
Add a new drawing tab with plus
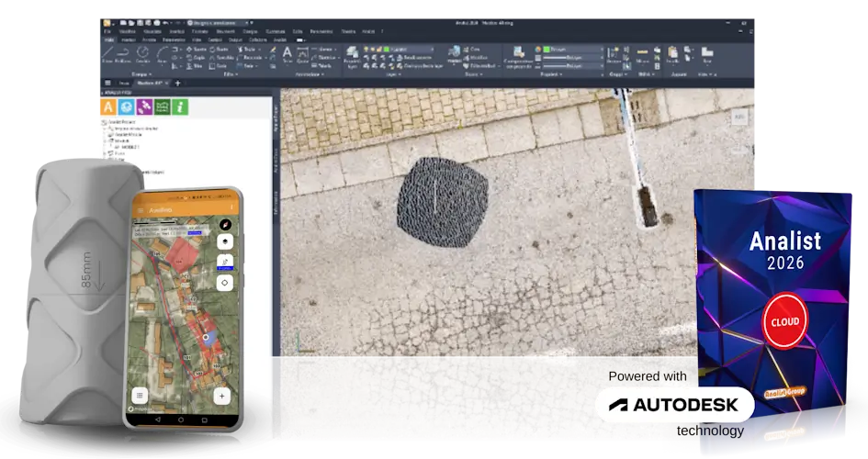point(177,84)
